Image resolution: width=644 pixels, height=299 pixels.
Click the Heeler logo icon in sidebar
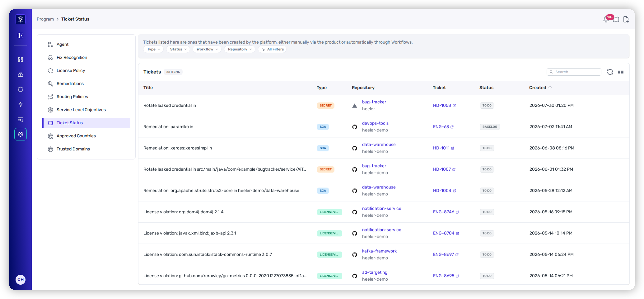pos(21,19)
